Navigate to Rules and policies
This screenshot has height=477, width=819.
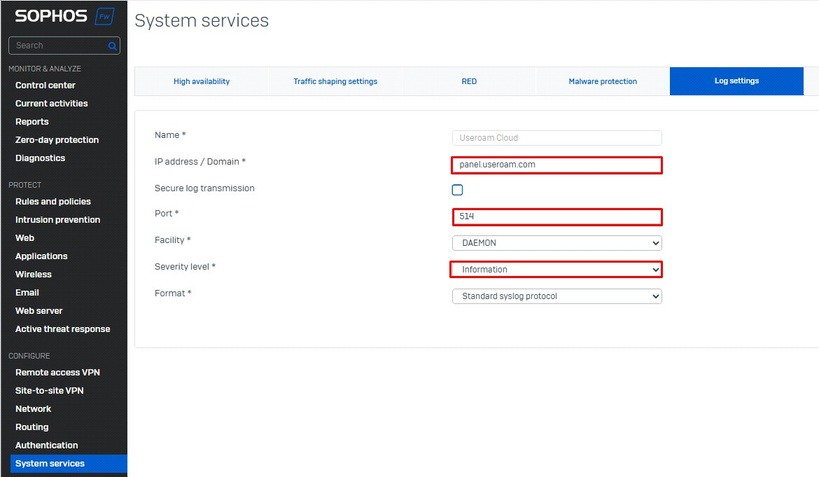coord(53,202)
